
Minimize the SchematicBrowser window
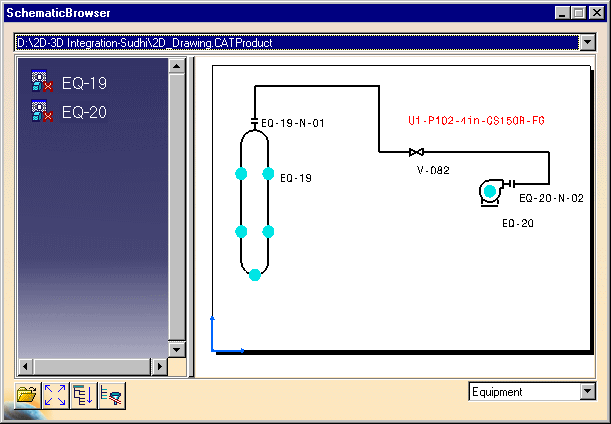[562, 13]
